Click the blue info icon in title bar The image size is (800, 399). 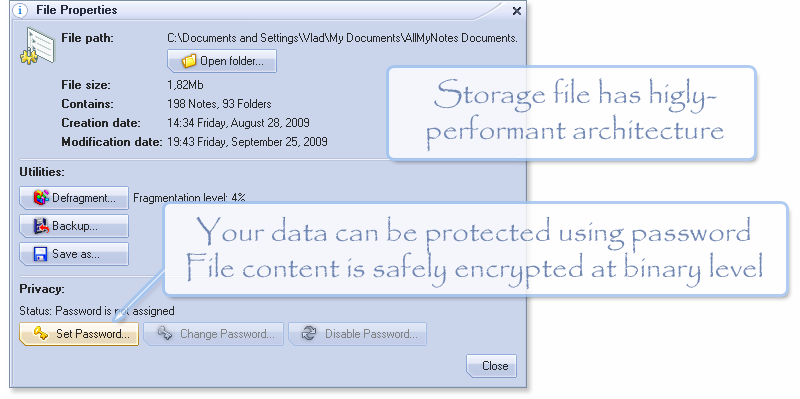[20, 10]
